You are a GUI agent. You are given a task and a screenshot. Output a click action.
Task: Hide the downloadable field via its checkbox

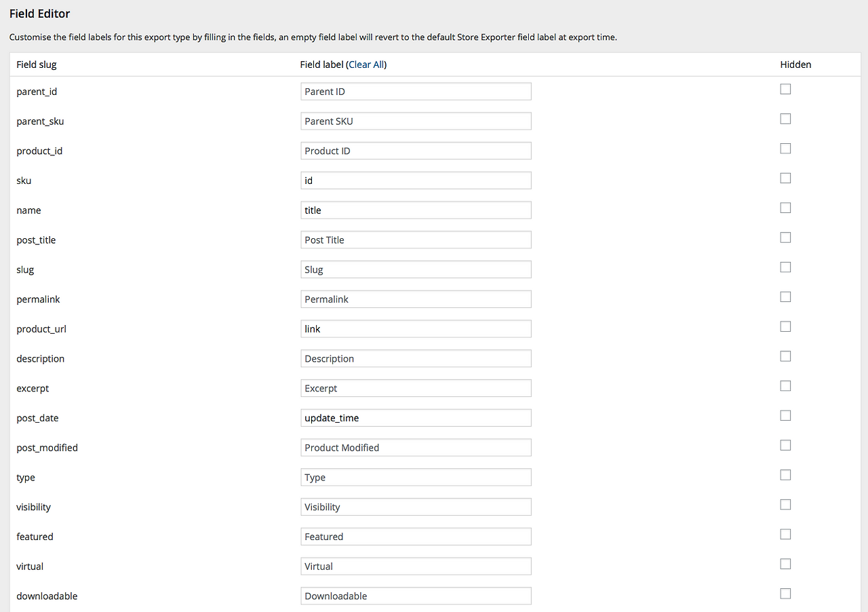tap(785, 594)
